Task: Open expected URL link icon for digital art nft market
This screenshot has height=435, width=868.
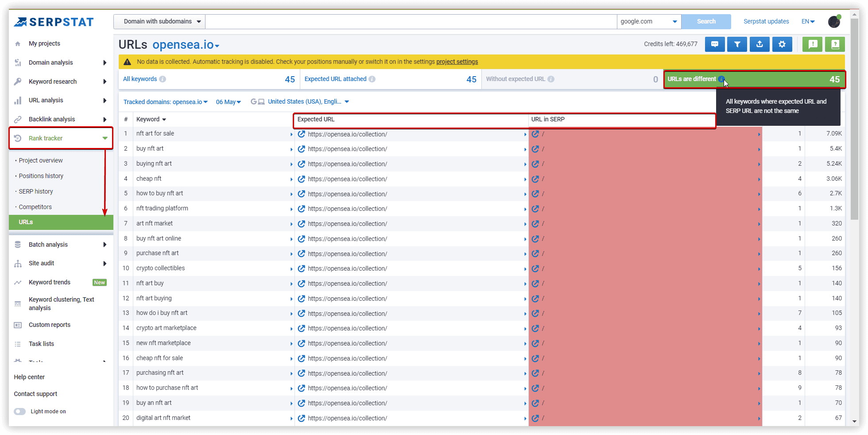Action: click(x=302, y=418)
